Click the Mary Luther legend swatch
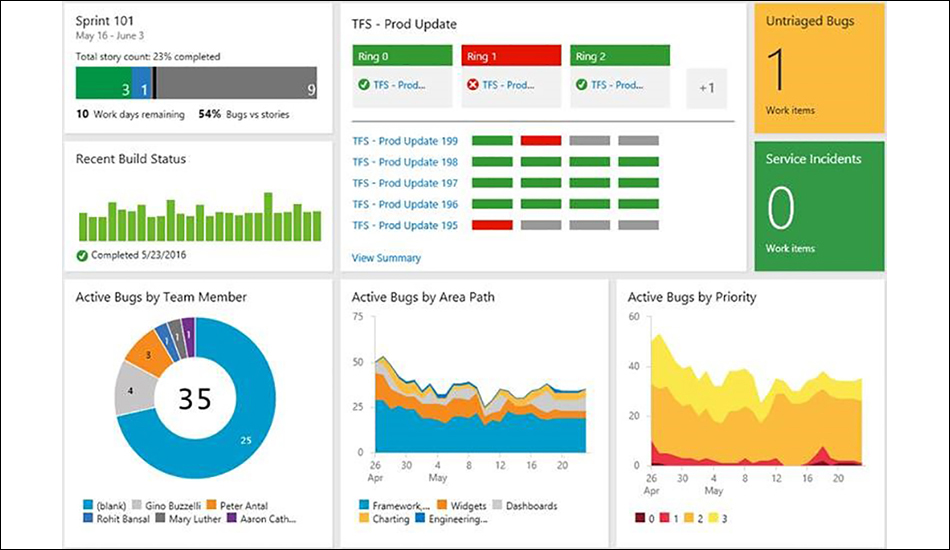This screenshot has height=550, width=950. 161,519
